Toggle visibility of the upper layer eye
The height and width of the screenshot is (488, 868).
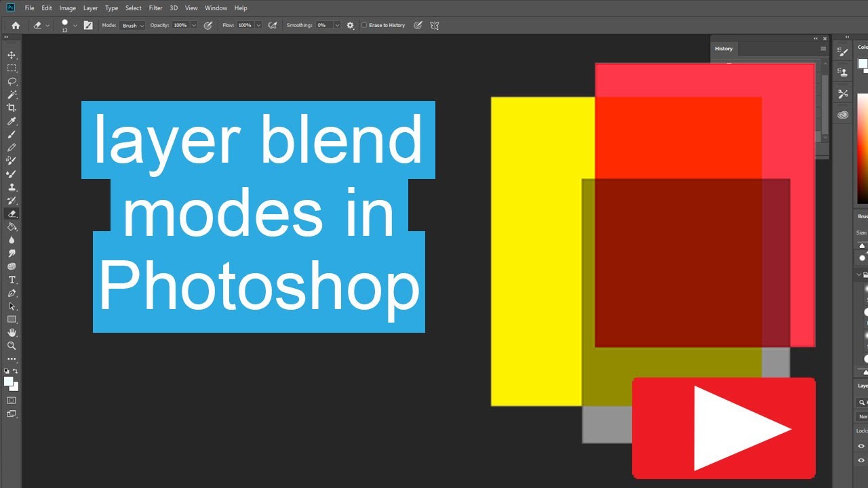click(x=861, y=446)
